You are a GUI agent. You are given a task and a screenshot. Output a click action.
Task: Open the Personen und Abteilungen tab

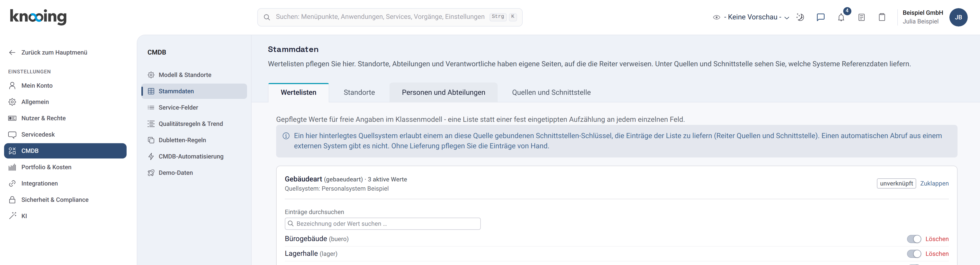(444, 92)
